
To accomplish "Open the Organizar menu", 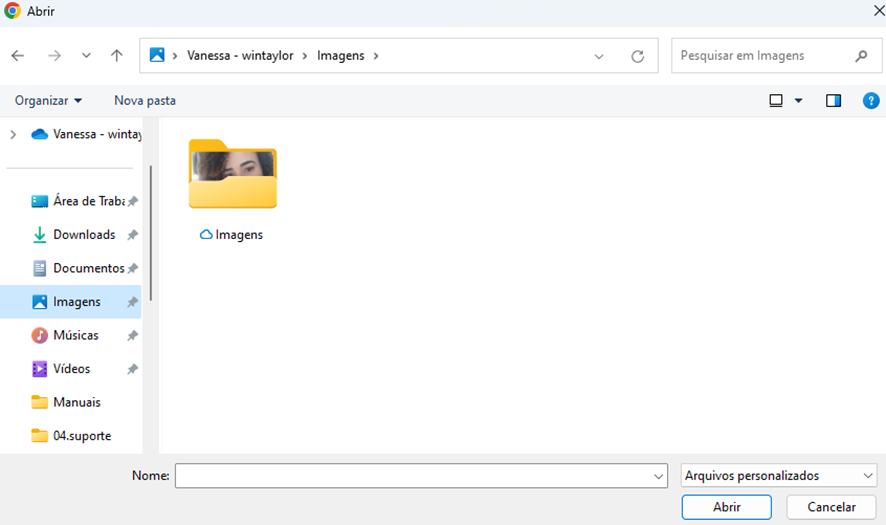I will click(x=48, y=101).
